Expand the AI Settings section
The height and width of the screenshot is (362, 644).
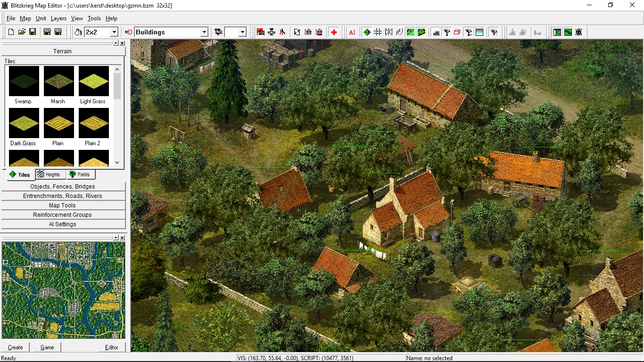click(x=64, y=224)
